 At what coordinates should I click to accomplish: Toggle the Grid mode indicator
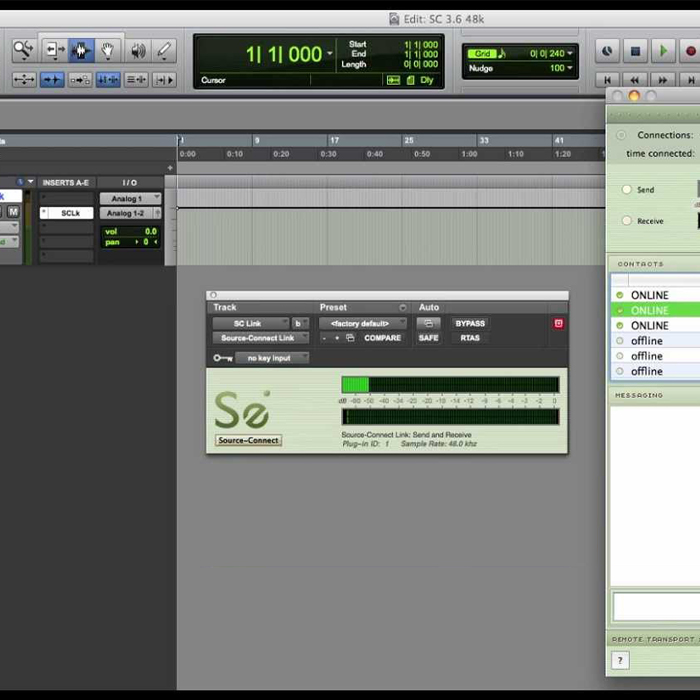(x=482, y=54)
